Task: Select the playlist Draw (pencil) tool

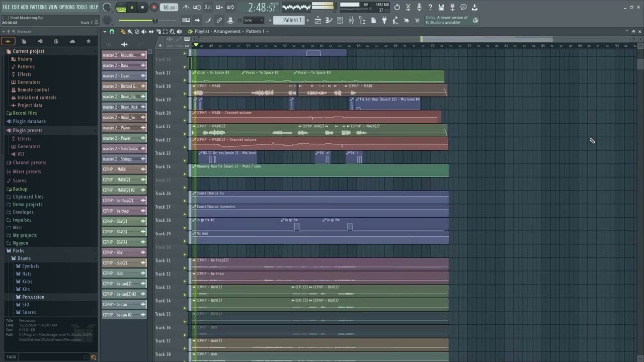Action: 123,31
